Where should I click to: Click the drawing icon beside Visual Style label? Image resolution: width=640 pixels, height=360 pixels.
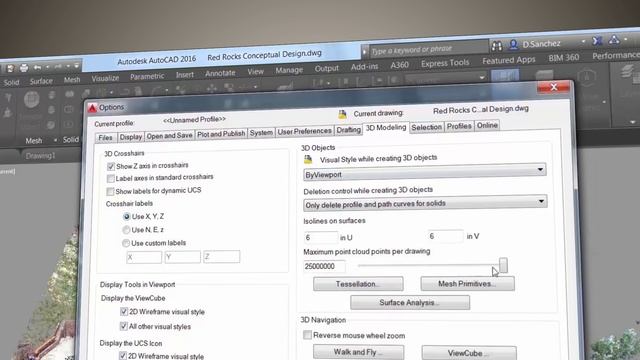click(x=308, y=160)
